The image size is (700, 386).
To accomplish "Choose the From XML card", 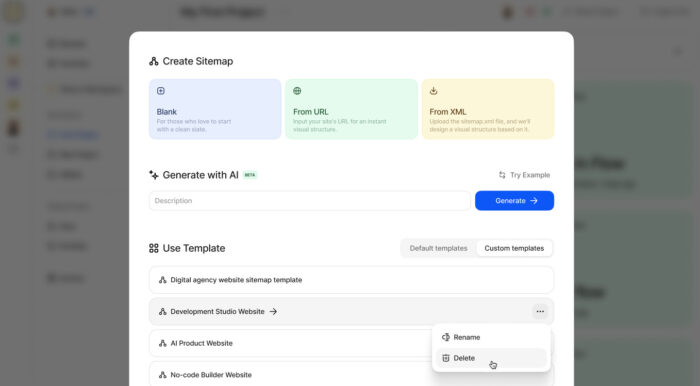I will click(x=488, y=109).
